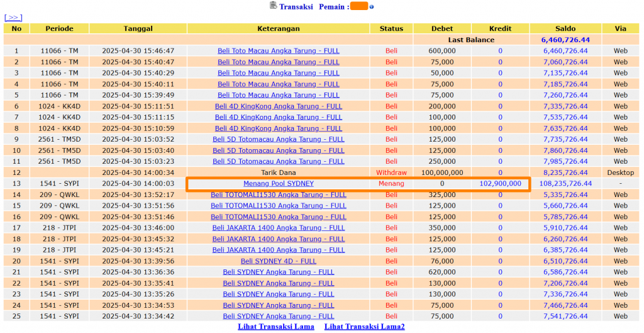644x333 pixels.
Task: Open the Menang Pool SYDNEY link
Action: (x=279, y=183)
